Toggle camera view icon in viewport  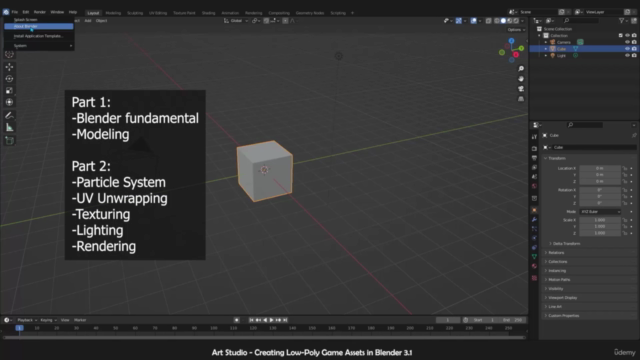point(521,89)
